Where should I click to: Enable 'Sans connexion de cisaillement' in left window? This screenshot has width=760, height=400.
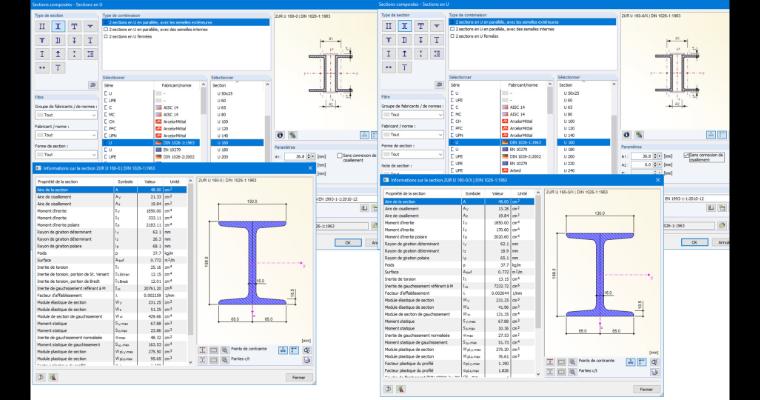340,156
